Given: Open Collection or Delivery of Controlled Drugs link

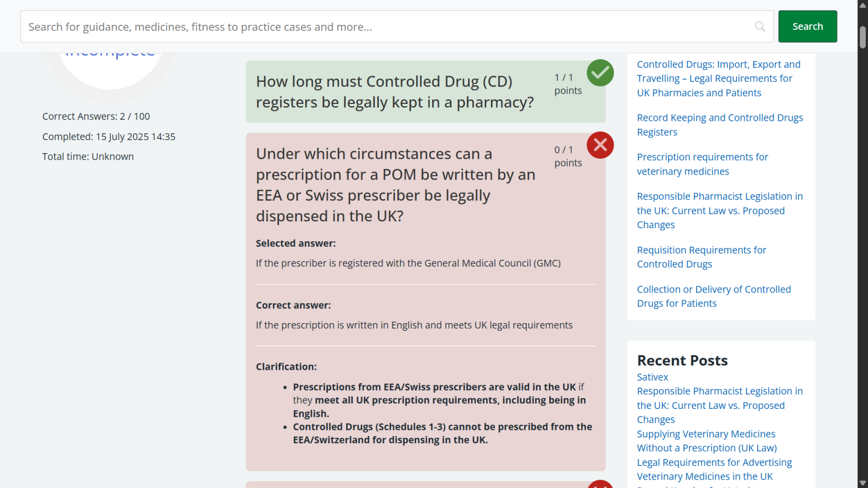Looking at the screenshot, I should click(713, 296).
